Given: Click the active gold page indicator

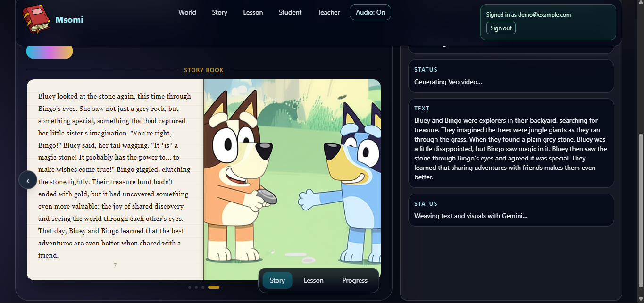Looking at the screenshot, I should (x=214, y=287).
